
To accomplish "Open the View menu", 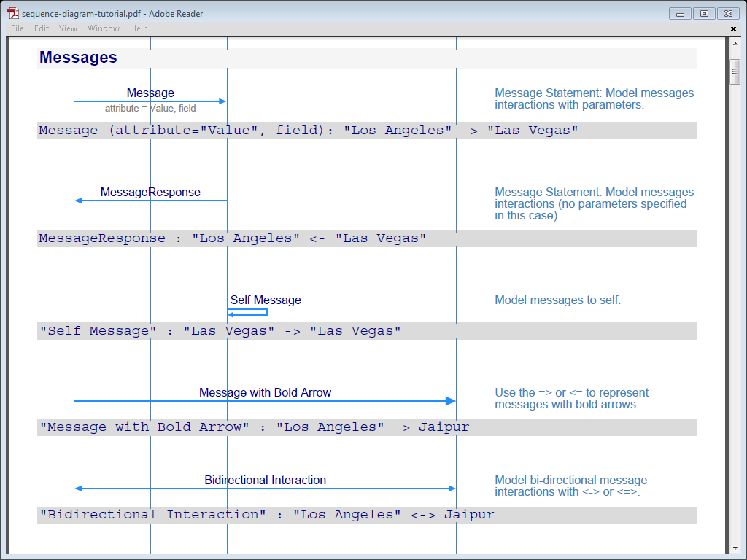I will coord(68,28).
